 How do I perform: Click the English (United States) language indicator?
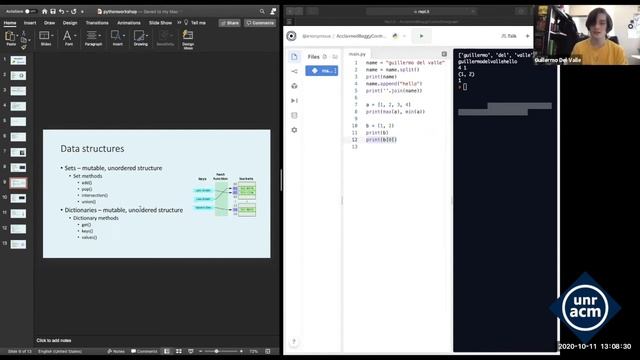[x=60, y=351]
